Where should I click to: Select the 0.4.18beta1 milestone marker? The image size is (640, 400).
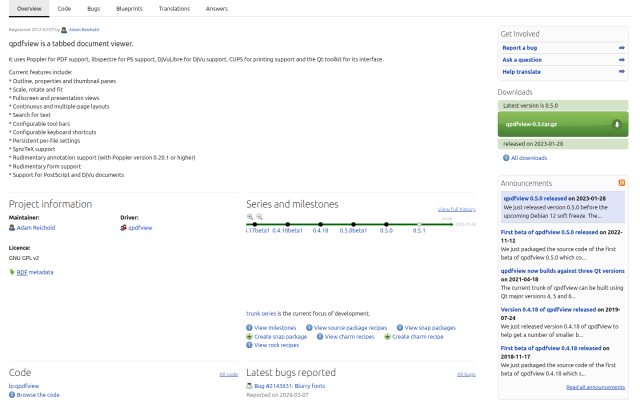click(x=288, y=224)
